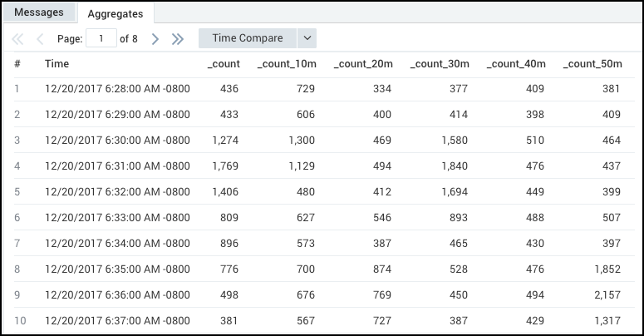Viewport: 644px width, 336px height.
Task: Click the page number input field
Action: click(102, 38)
